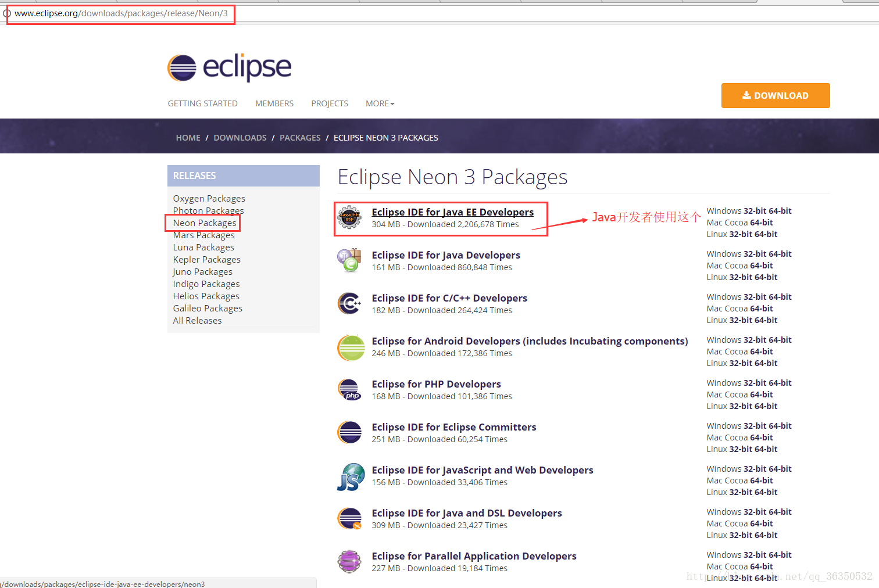Open Kepler Packages release

point(206,260)
